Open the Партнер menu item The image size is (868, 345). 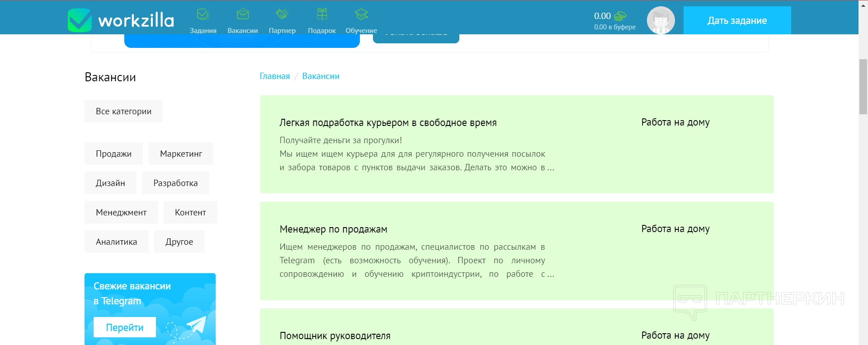pyautogui.click(x=282, y=31)
